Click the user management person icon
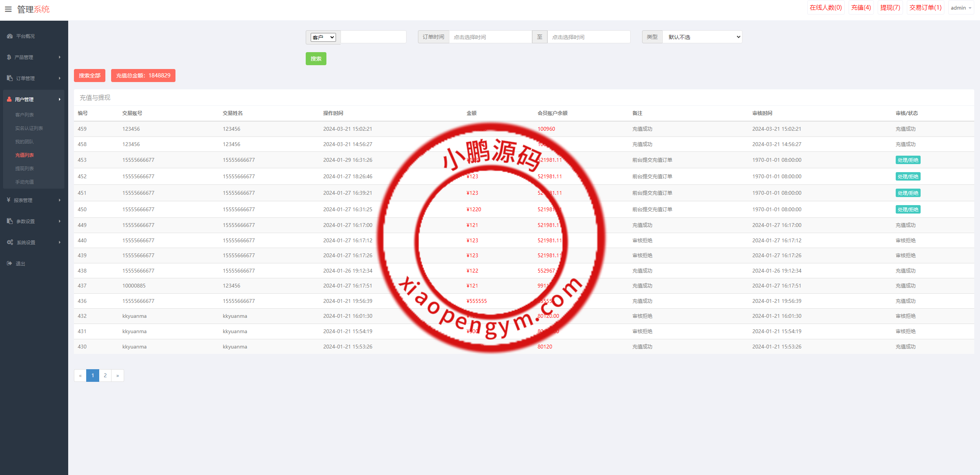This screenshot has width=980, height=475. [x=9, y=99]
